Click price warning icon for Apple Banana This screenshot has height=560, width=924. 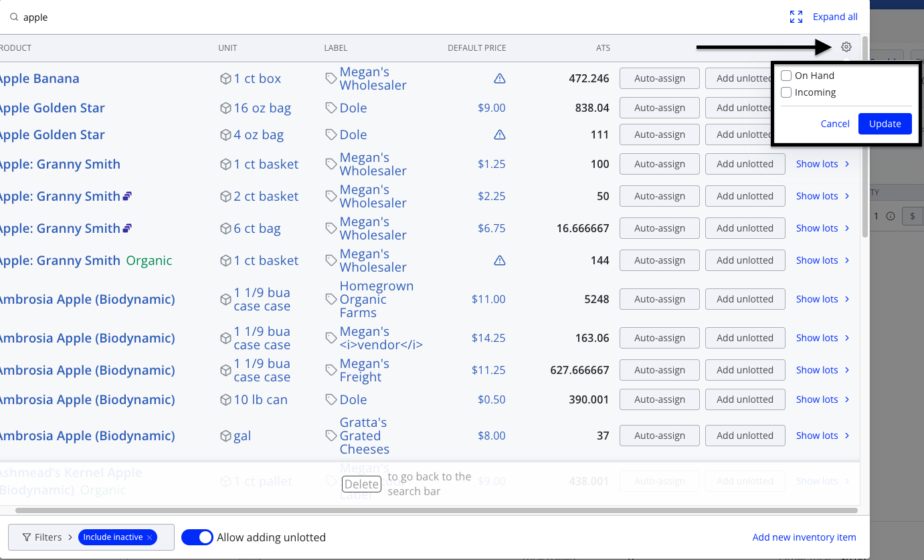pos(500,79)
